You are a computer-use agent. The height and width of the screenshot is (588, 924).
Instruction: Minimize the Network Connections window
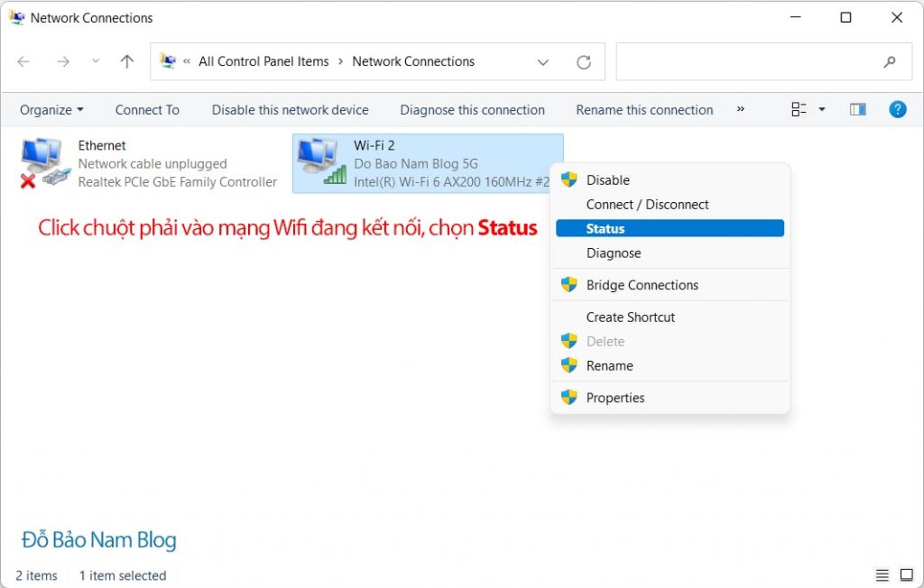point(796,17)
